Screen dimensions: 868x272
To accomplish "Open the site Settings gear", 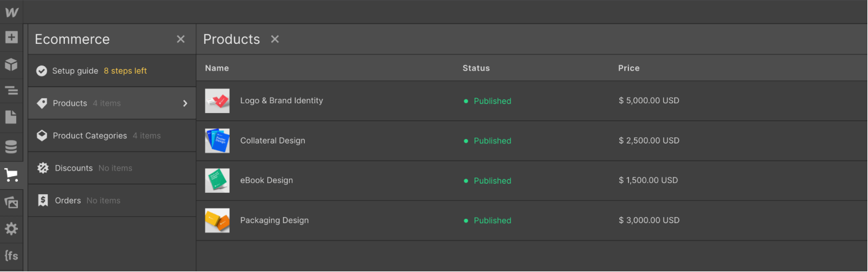I will click(x=11, y=229).
